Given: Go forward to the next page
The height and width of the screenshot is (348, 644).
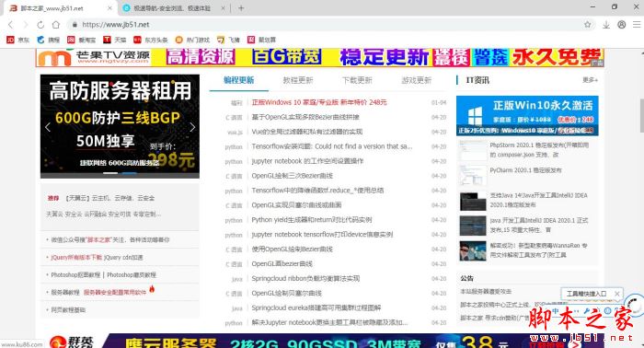Looking at the screenshot, I should click(26, 25).
